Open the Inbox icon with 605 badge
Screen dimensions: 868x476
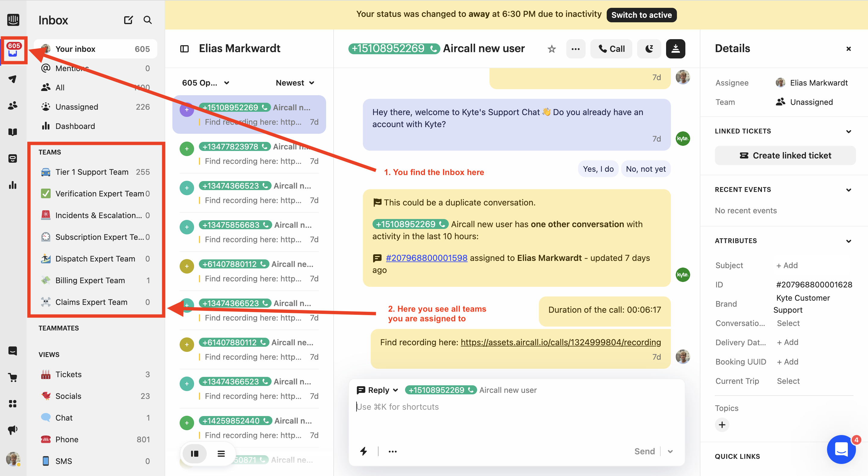tap(14, 50)
